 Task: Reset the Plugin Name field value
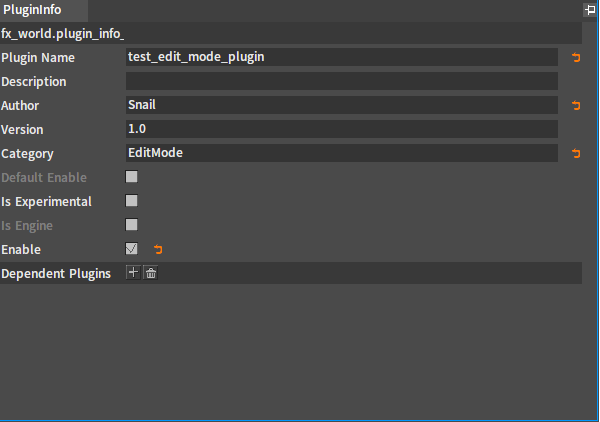576,57
